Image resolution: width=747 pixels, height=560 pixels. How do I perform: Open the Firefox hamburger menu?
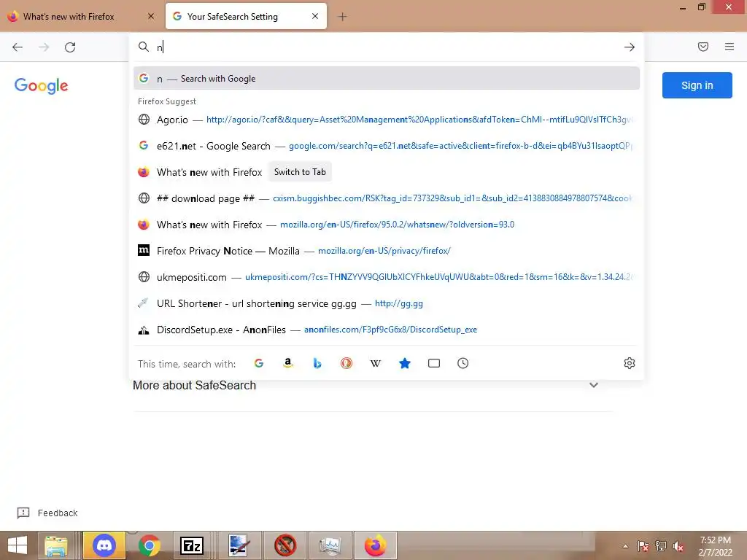pos(729,47)
